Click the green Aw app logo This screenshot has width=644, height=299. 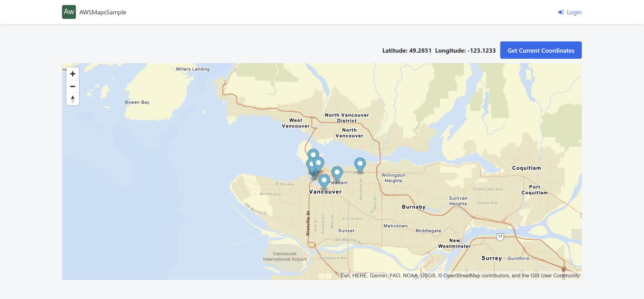tap(69, 12)
